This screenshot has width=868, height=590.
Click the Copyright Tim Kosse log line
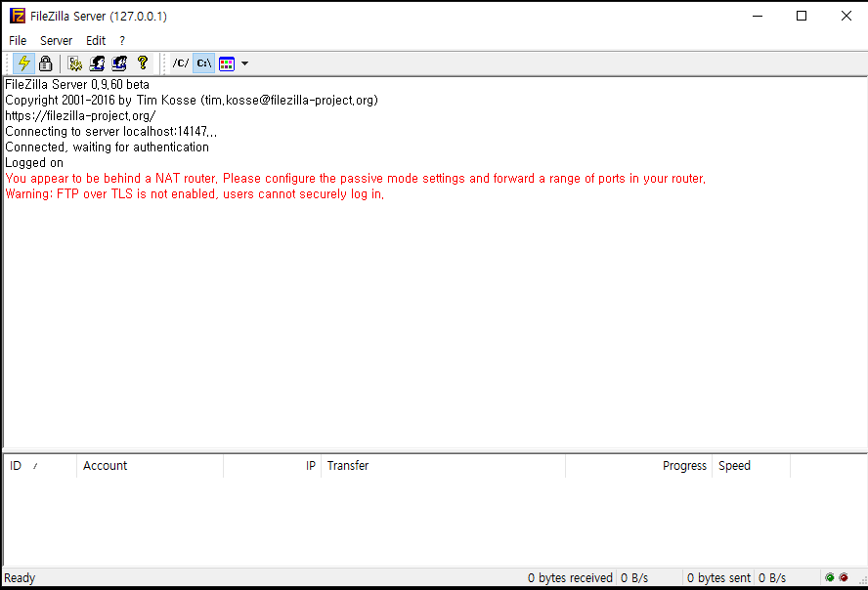pos(192,100)
